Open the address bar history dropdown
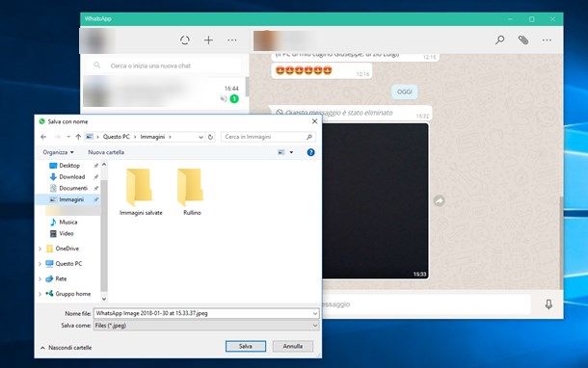The height and width of the screenshot is (368, 588). coord(201,137)
